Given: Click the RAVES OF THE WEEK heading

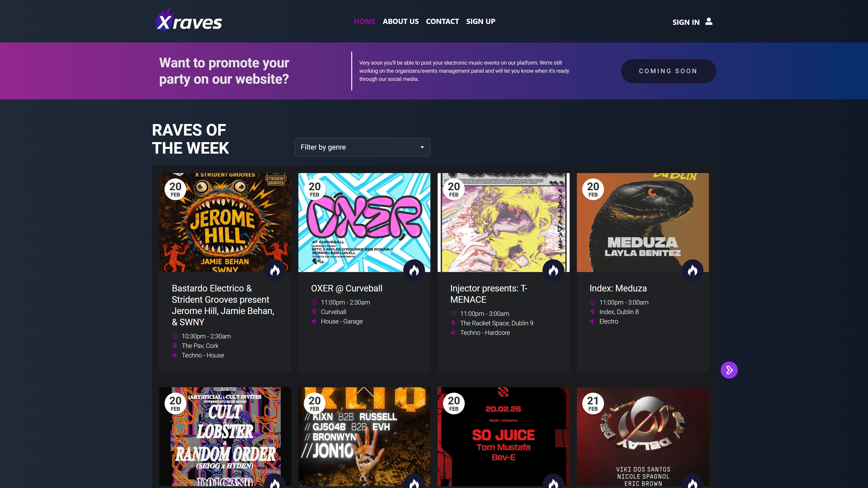Looking at the screenshot, I should 190,139.
